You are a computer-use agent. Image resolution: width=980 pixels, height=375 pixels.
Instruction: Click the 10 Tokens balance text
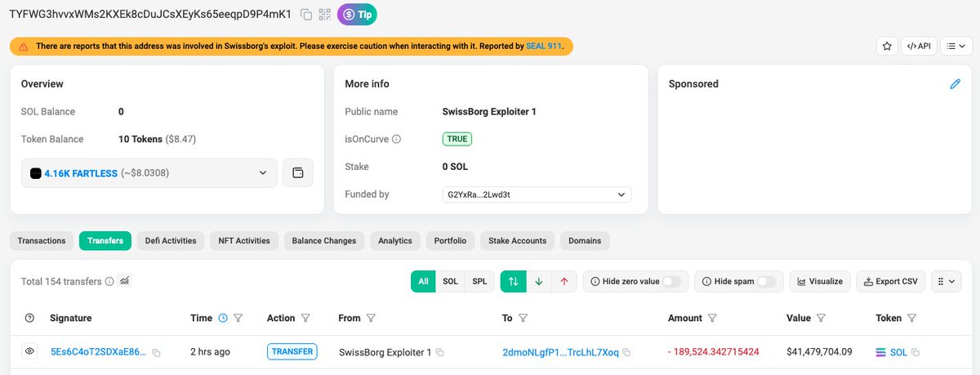pyautogui.click(x=140, y=140)
